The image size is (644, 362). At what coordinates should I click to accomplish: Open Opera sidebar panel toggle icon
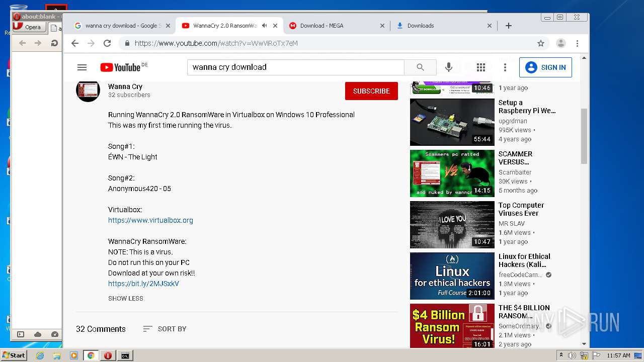point(21,334)
